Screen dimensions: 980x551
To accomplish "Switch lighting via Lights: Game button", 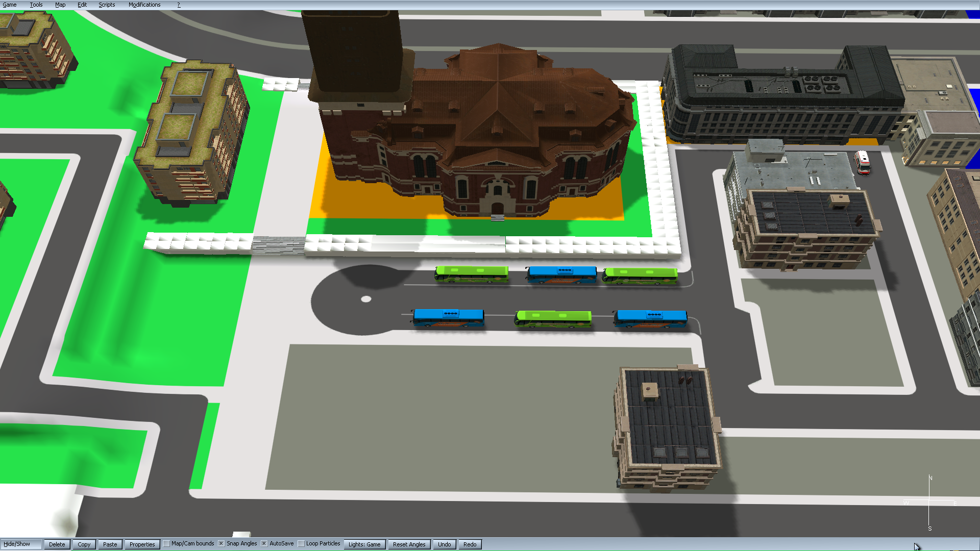I will coord(364,544).
